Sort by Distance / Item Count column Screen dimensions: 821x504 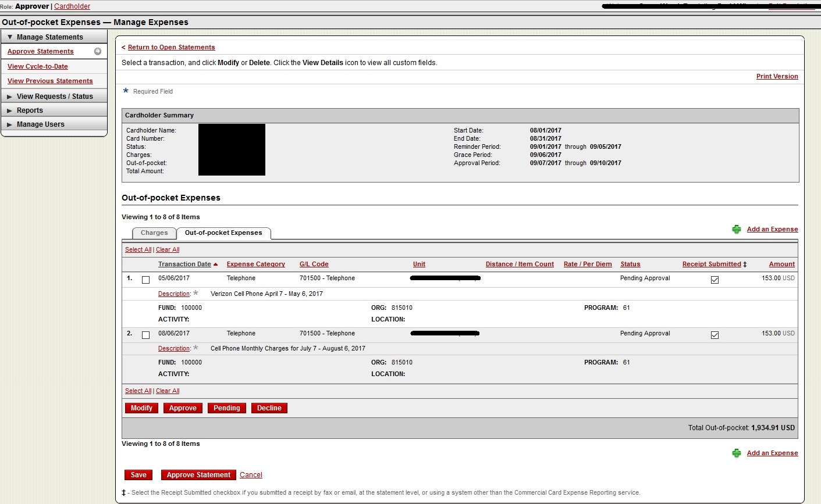click(x=520, y=264)
